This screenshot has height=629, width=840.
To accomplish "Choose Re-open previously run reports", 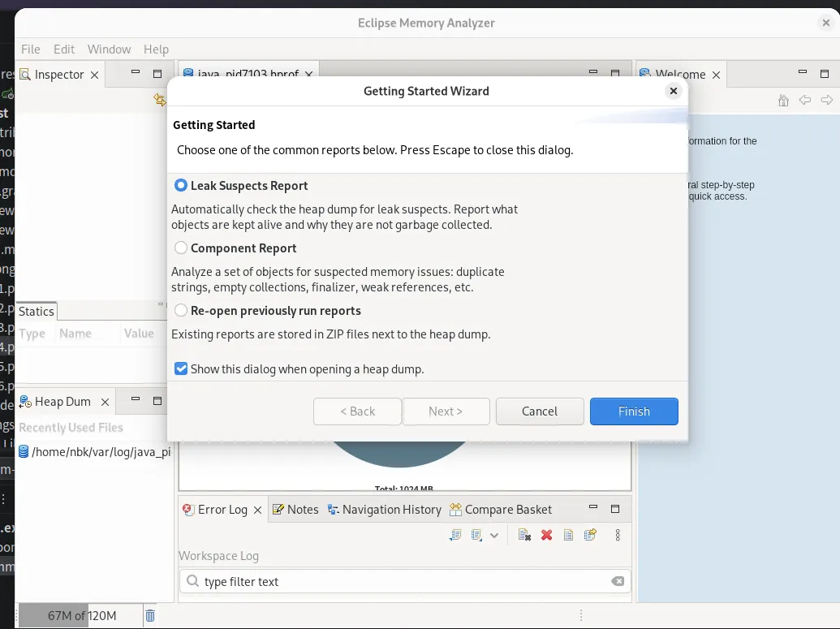I will (x=181, y=311).
